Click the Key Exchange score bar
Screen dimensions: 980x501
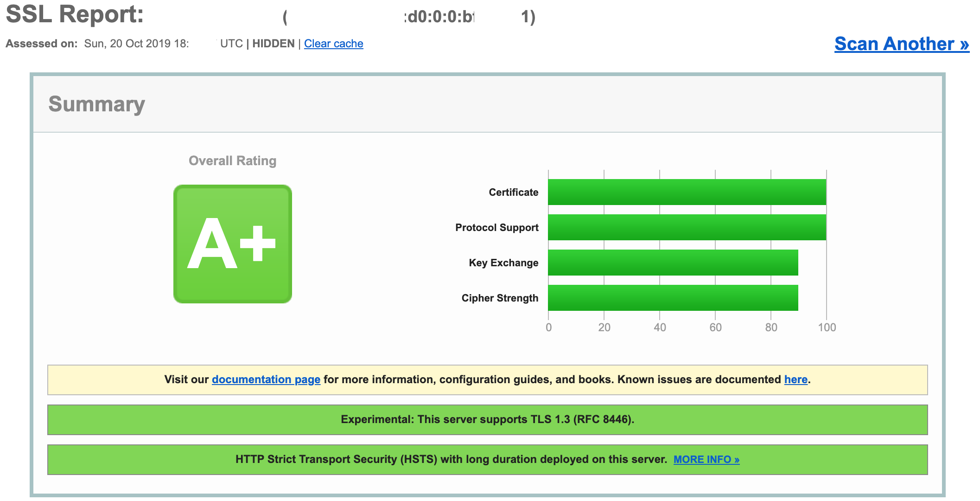(672, 262)
